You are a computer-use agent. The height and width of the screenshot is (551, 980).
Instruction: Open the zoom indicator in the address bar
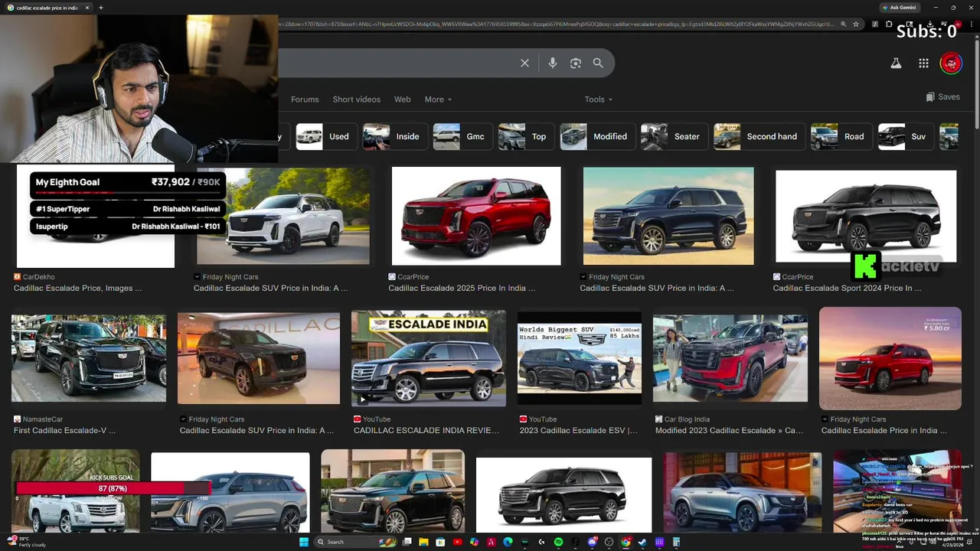[844, 24]
